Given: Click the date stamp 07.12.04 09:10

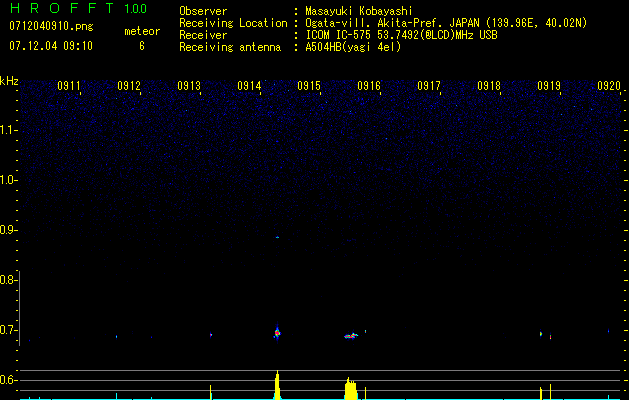Looking at the screenshot, I should (51, 46).
